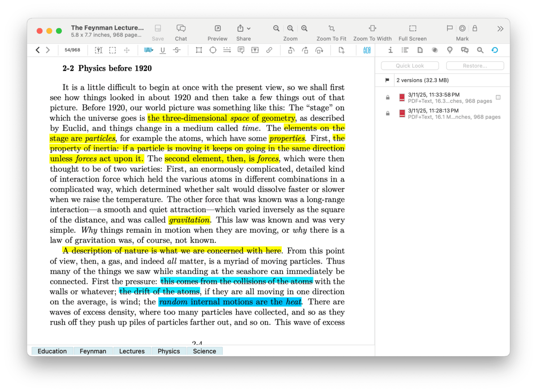Expand the toolbar overflow chevrons

[x=500, y=29]
